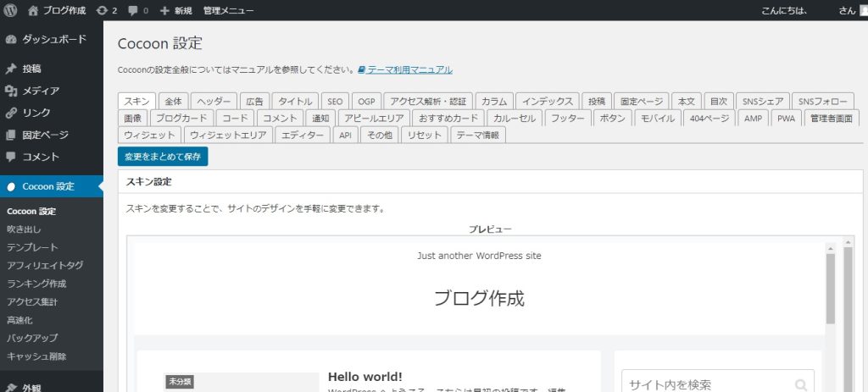Select the Cocoon 設定 sidebar heading
This screenshot has width=868, height=392.
pyautogui.click(x=52, y=186)
